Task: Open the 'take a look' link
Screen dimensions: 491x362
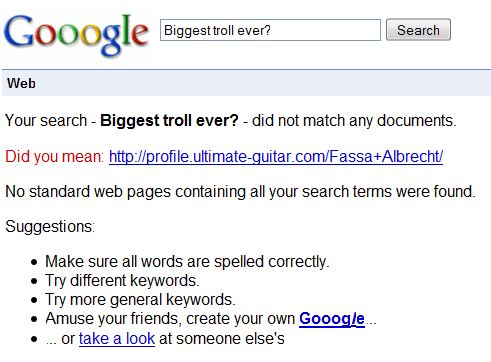Action: coord(117,339)
